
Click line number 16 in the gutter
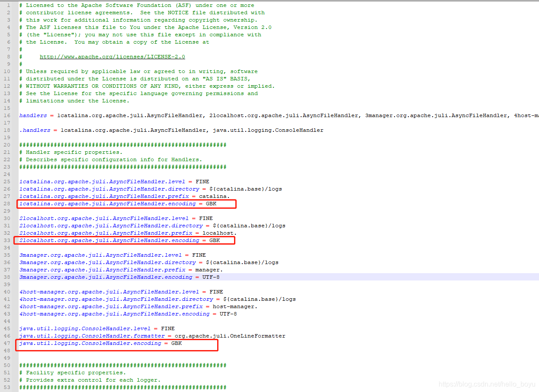click(x=6, y=115)
